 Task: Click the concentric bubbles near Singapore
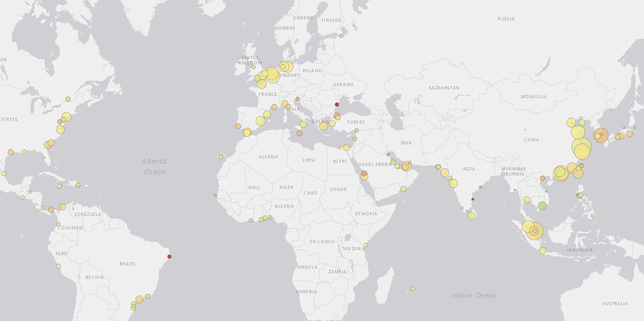[x=534, y=230]
